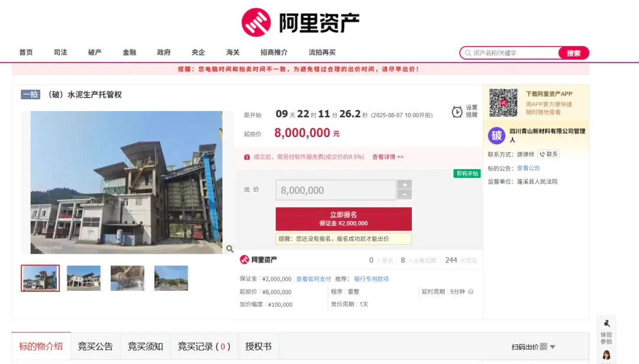Click the 设置提醒 alarm clock icon
639x364 pixels.
(x=457, y=112)
